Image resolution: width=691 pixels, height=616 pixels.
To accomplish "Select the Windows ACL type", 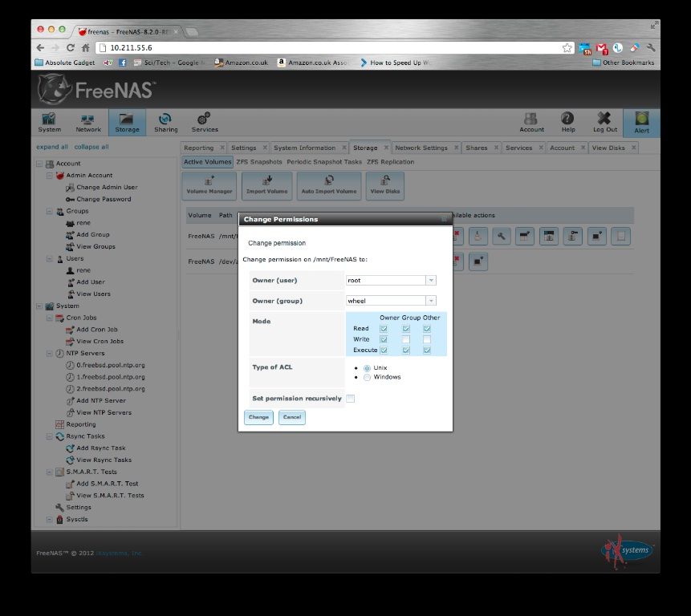I will coord(367,377).
